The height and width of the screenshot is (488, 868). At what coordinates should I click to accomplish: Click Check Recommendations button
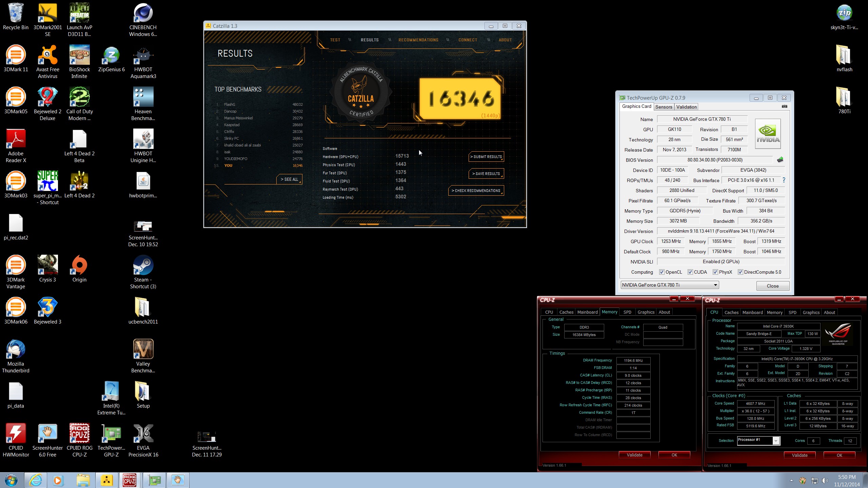(476, 191)
